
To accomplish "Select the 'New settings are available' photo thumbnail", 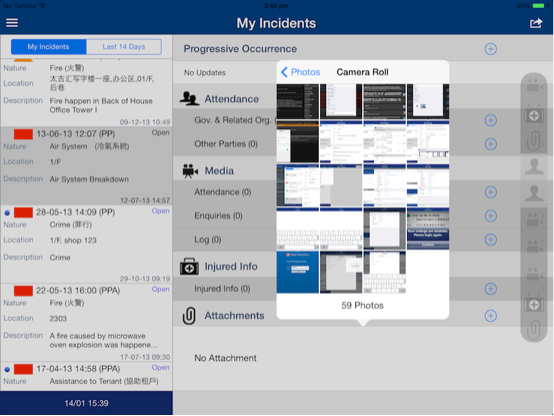I will point(428,229).
